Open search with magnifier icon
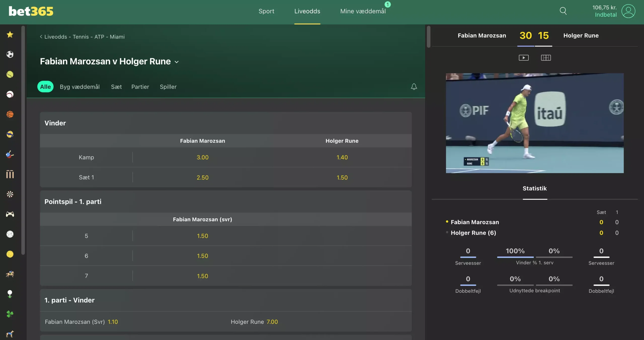Viewport: 644px width, 340px height. pos(563,11)
